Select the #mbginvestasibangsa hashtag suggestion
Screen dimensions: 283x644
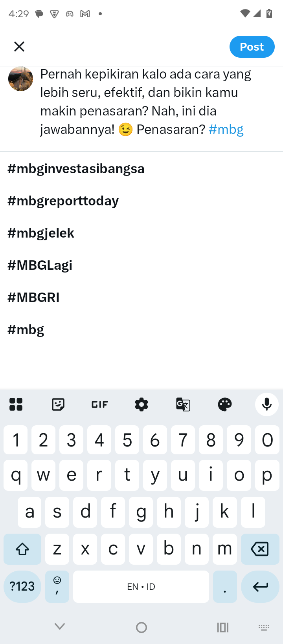pos(76,169)
